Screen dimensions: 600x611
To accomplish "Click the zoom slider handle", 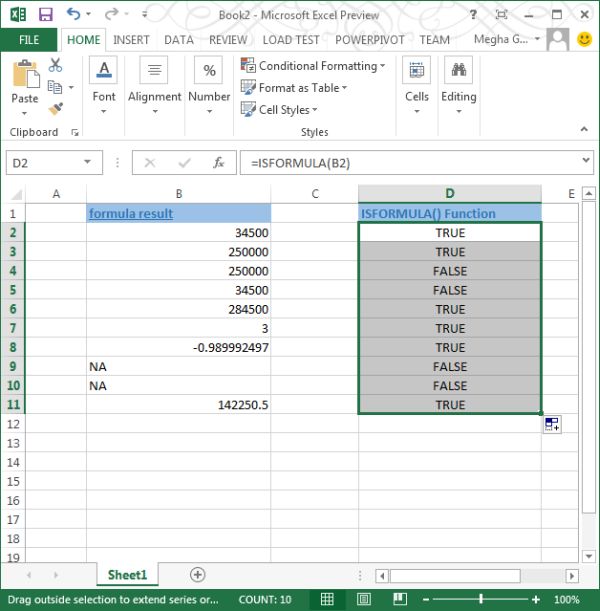I will point(481,599).
